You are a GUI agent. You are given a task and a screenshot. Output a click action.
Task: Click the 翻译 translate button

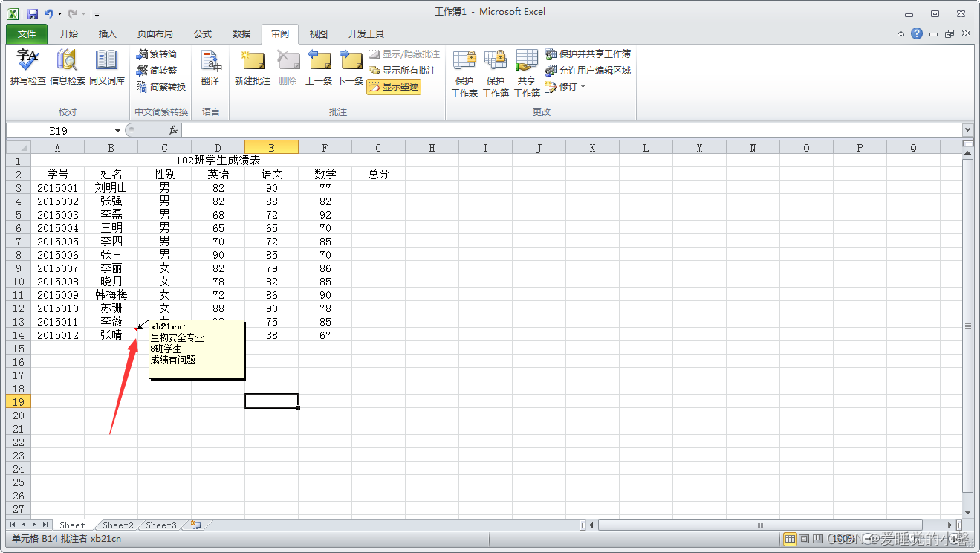210,67
